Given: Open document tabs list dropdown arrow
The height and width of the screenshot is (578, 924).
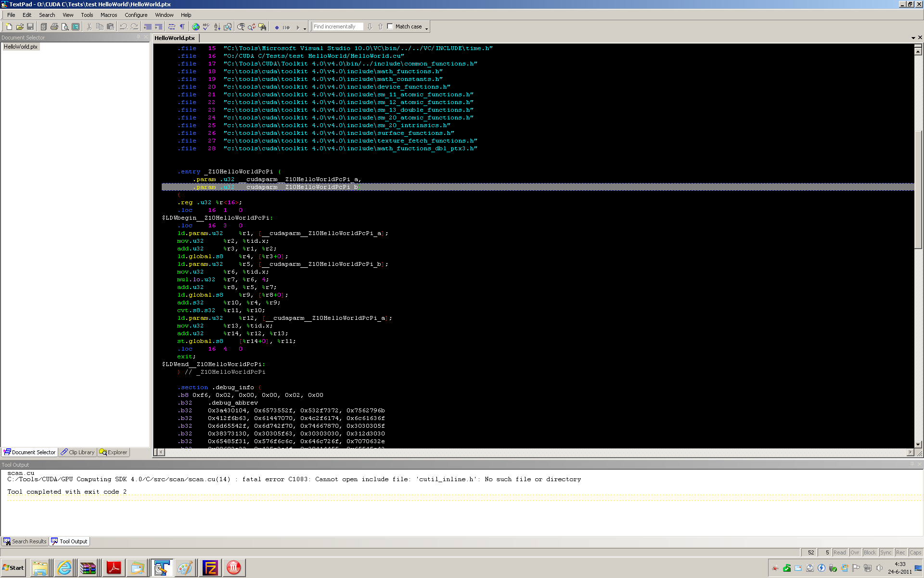Looking at the screenshot, I should pyautogui.click(x=913, y=38).
